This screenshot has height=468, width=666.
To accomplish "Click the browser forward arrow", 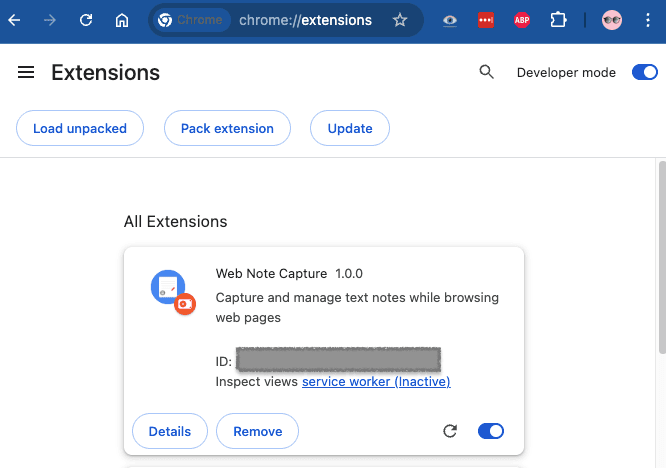I will (x=50, y=20).
